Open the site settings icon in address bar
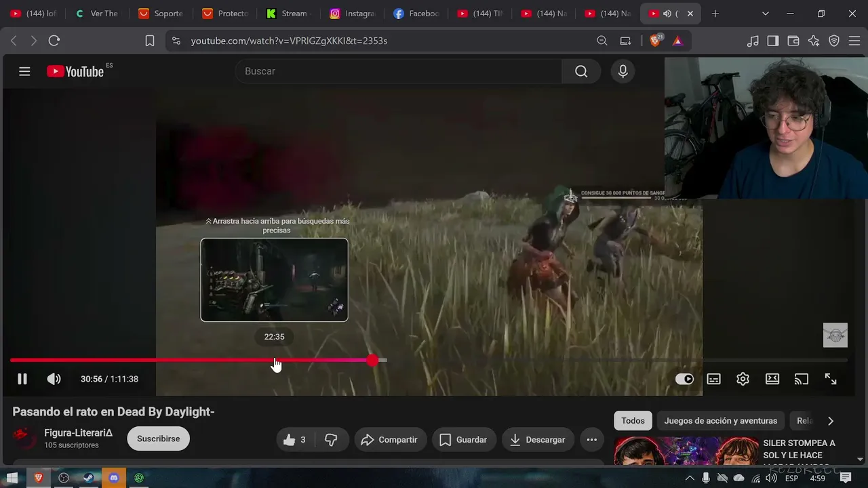Image resolution: width=868 pixels, height=488 pixels. 176,41
